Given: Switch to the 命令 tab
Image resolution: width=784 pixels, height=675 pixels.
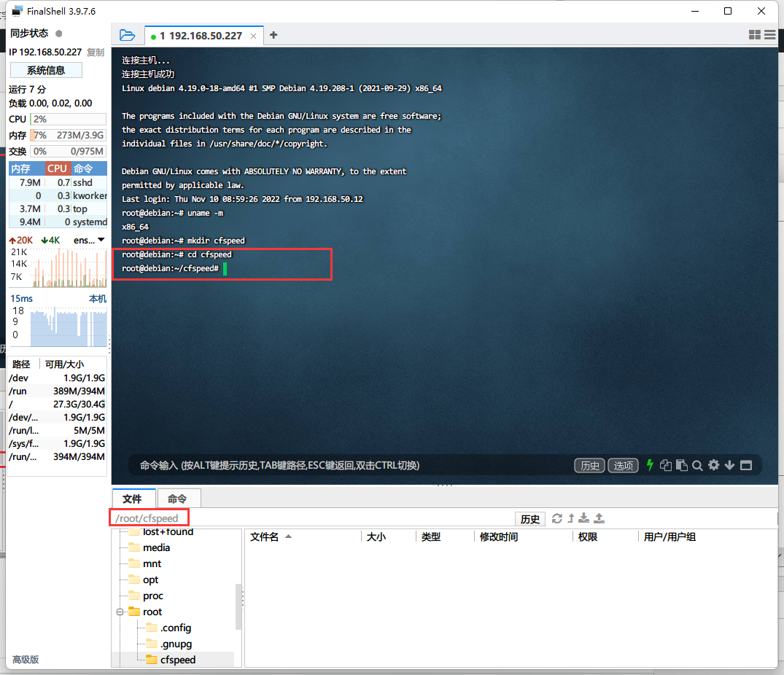Looking at the screenshot, I should (177, 499).
